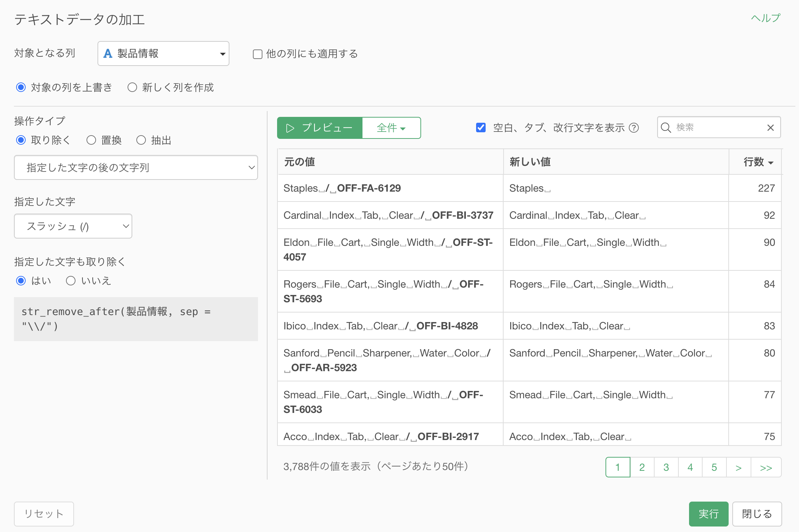The image size is (799, 532).
Task: Click the str_remove_after code box
Action: tap(136, 319)
